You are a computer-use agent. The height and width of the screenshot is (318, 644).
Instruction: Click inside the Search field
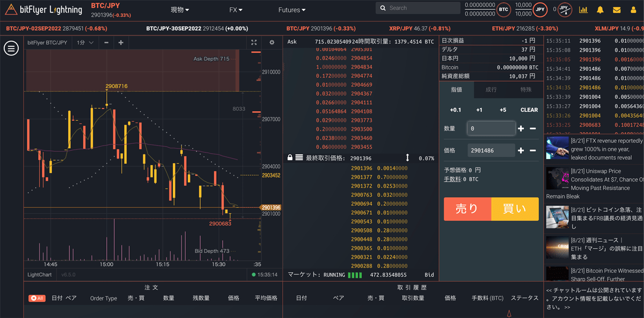pos(418,8)
